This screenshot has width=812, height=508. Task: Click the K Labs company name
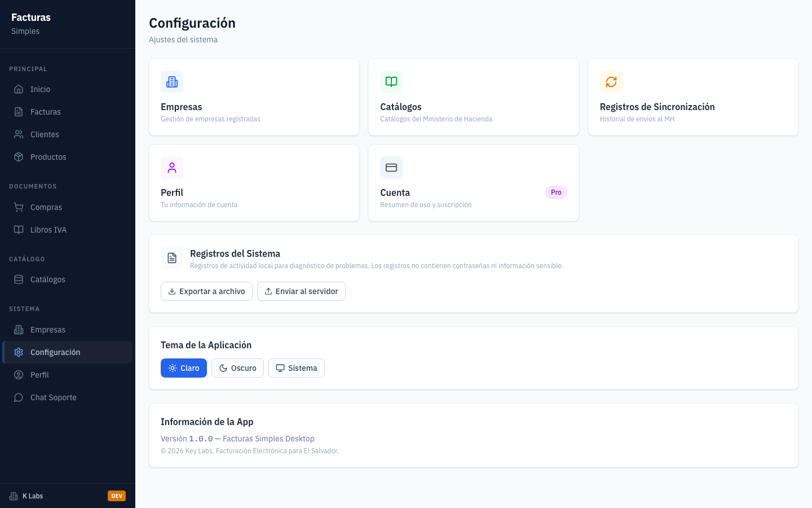point(33,496)
